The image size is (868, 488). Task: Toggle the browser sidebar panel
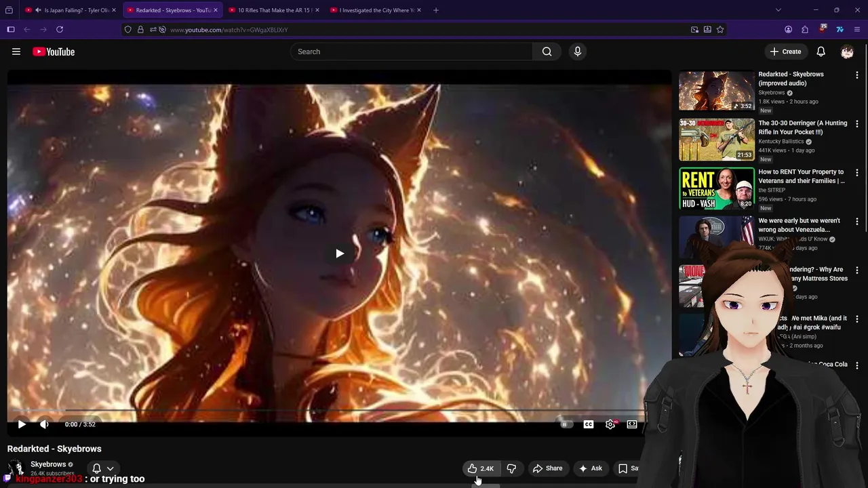[x=11, y=30]
